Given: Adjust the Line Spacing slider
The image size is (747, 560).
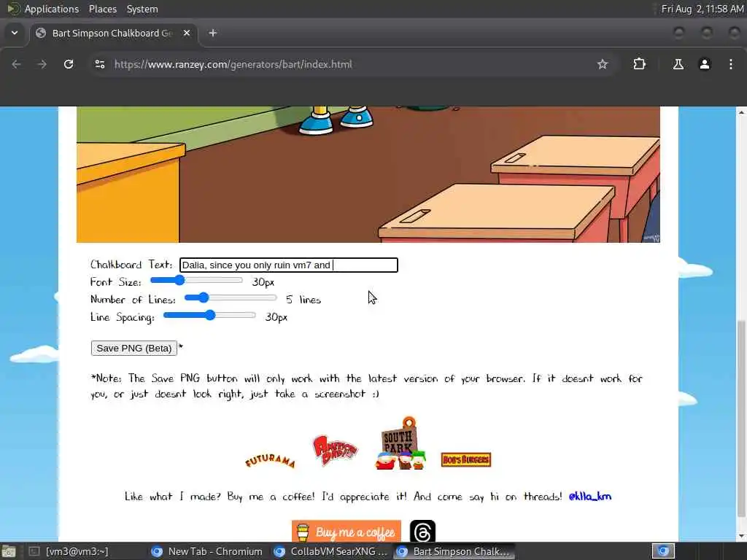Looking at the screenshot, I should click(x=209, y=315).
